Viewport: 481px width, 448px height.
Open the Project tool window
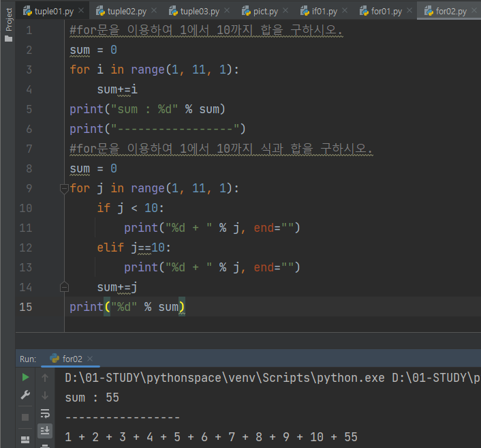point(9,25)
